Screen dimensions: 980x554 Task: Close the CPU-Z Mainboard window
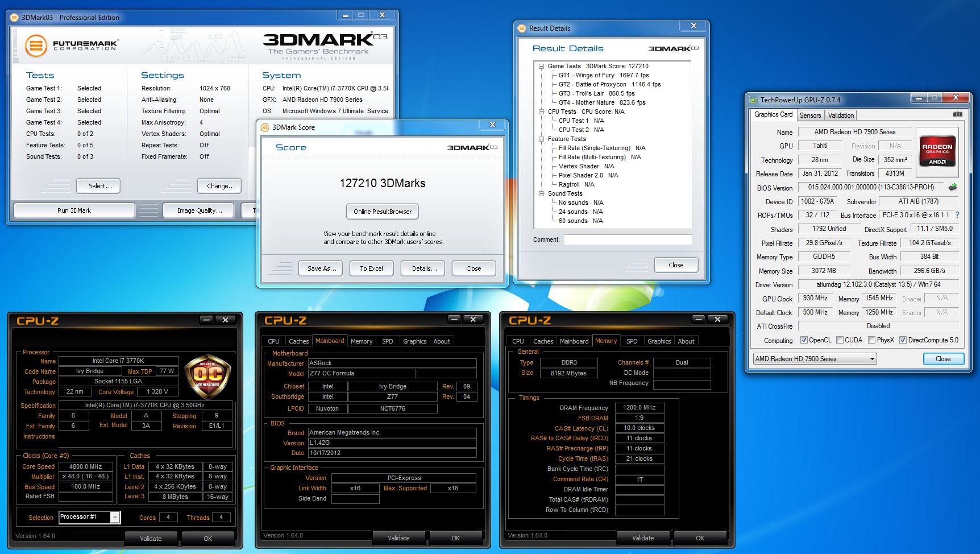click(473, 320)
